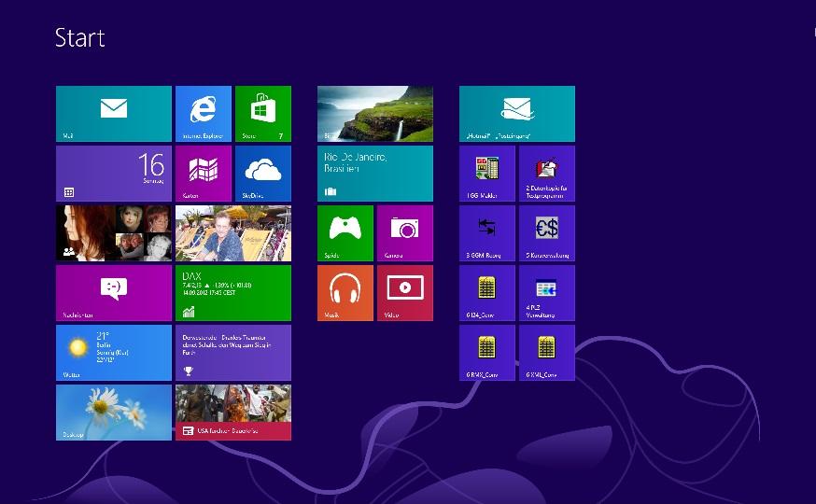Open the Karten maps tile

point(204,174)
